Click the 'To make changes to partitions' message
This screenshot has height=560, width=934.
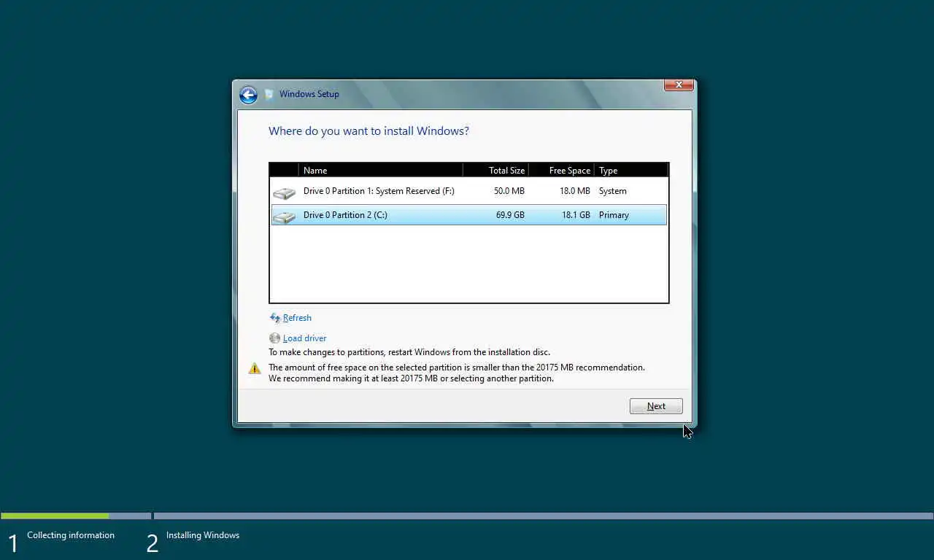[x=409, y=352]
